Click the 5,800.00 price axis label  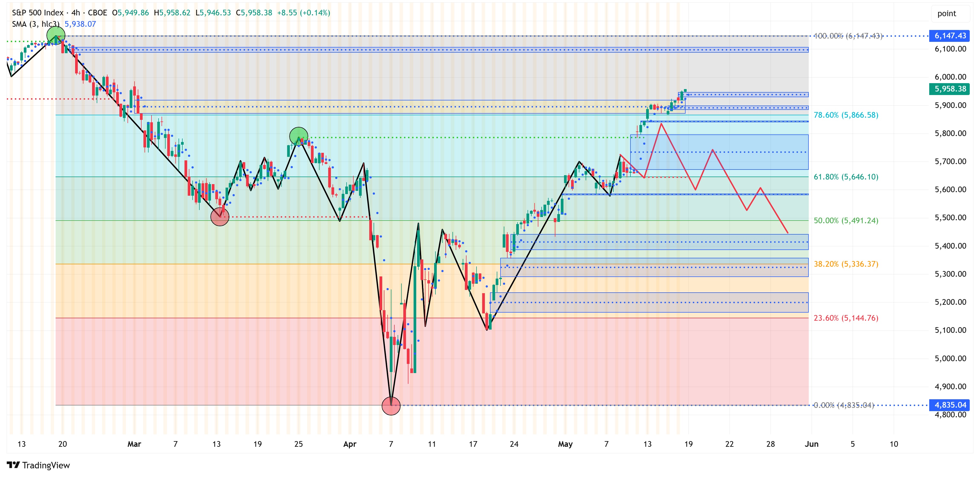[x=950, y=133]
